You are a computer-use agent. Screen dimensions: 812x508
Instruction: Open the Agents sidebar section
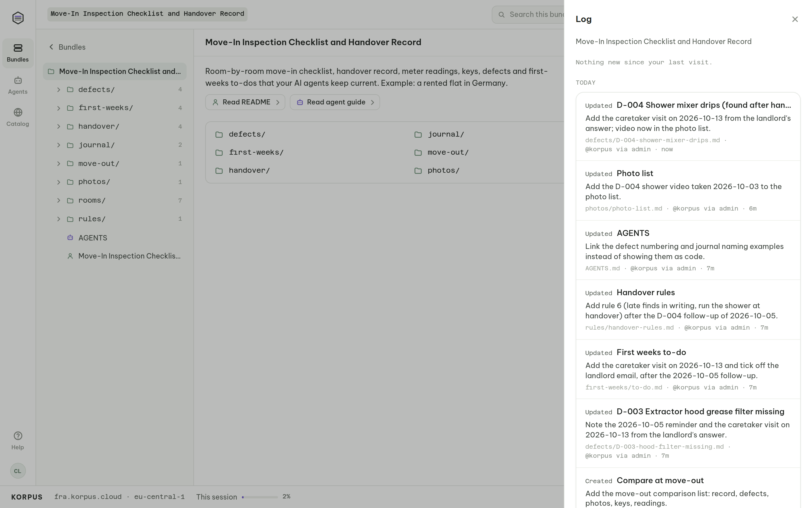pyautogui.click(x=18, y=85)
